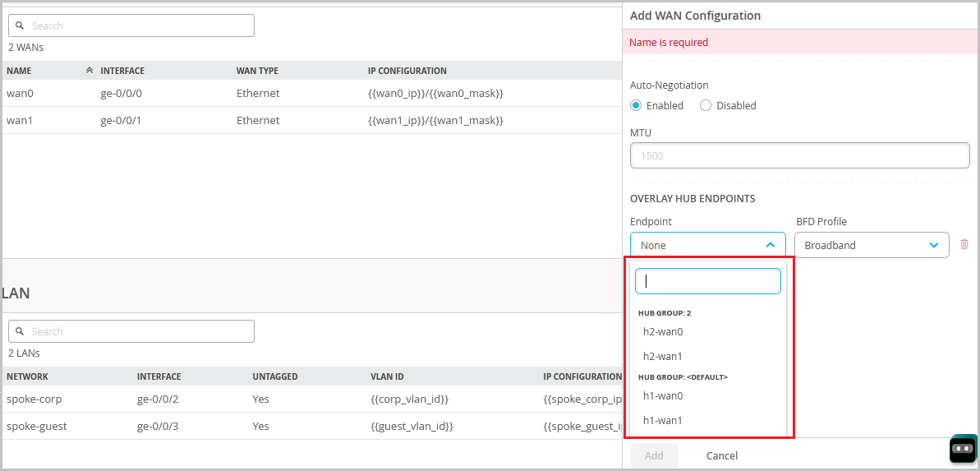Click the LAN search box
The image size is (980, 471).
coord(131,331)
